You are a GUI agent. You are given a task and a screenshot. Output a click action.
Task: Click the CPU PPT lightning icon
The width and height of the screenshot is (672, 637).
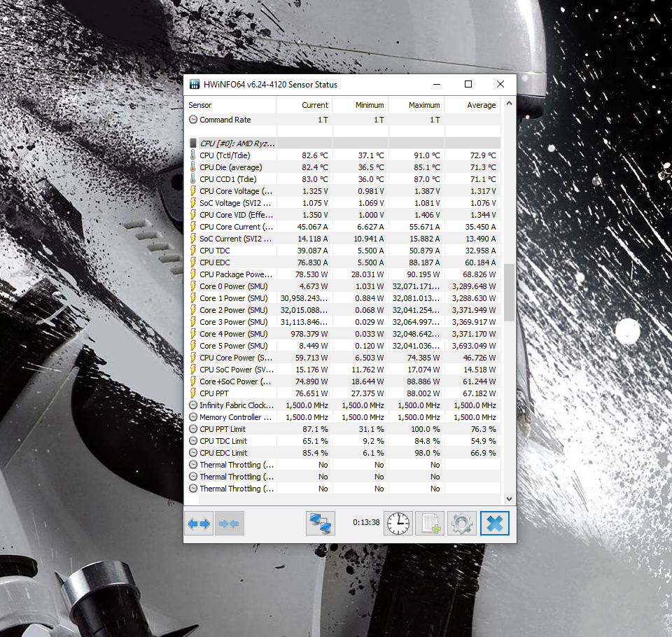(x=193, y=393)
